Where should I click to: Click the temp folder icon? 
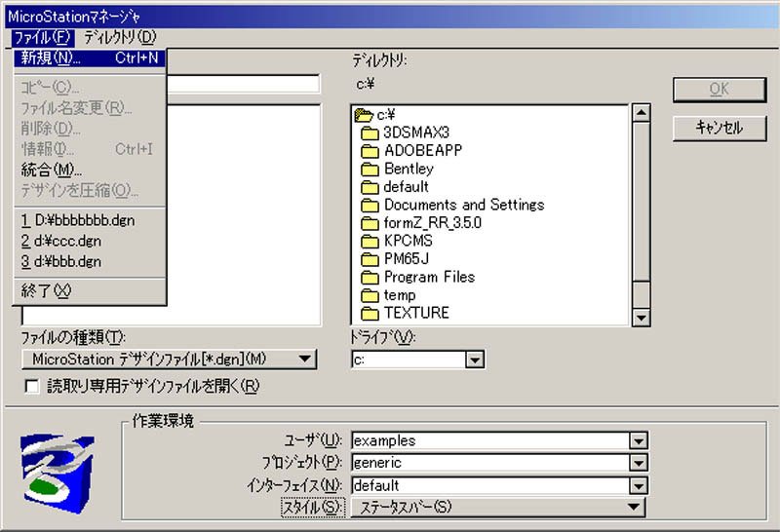tap(370, 296)
